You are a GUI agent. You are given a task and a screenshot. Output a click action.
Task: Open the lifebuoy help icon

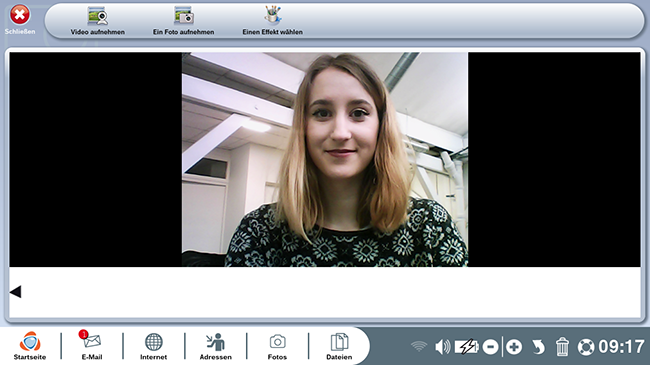pyautogui.click(x=586, y=347)
